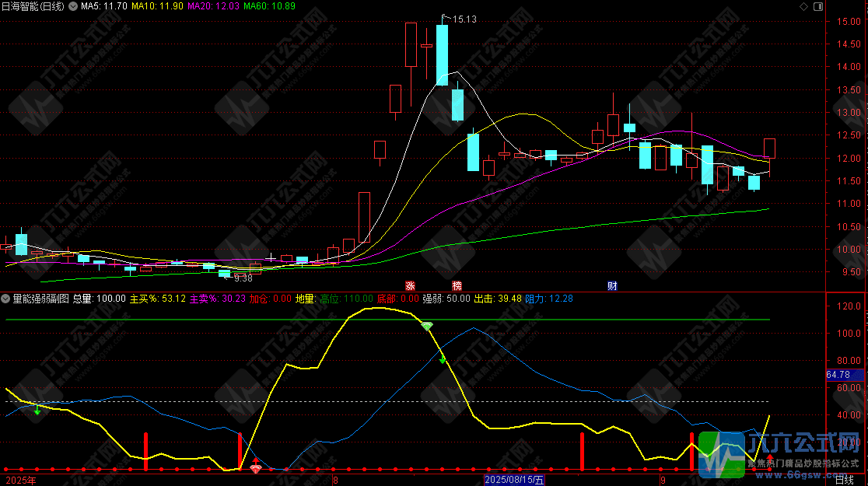Click the 主买%: 53.12 indicator value

tap(158, 298)
